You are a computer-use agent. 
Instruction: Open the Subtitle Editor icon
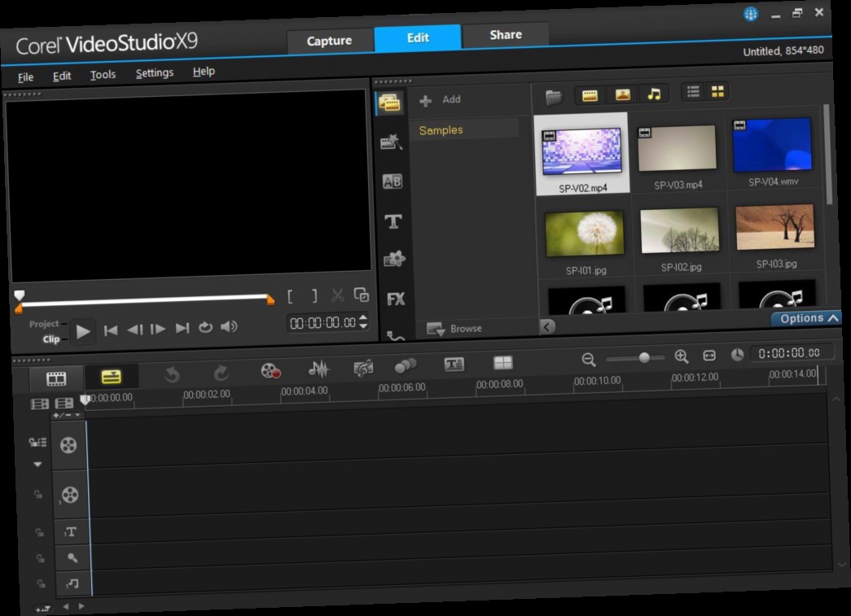tap(454, 364)
